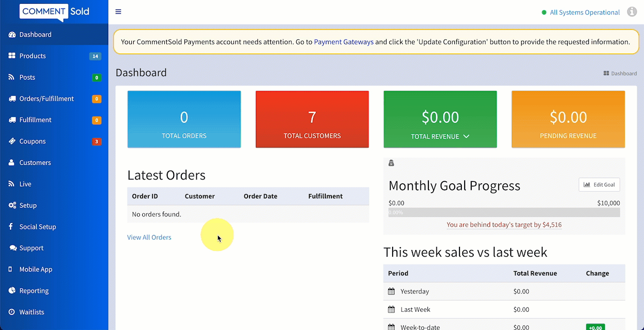Click the Waitlists clock icon in sidebar

pyautogui.click(x=12, y=312)
